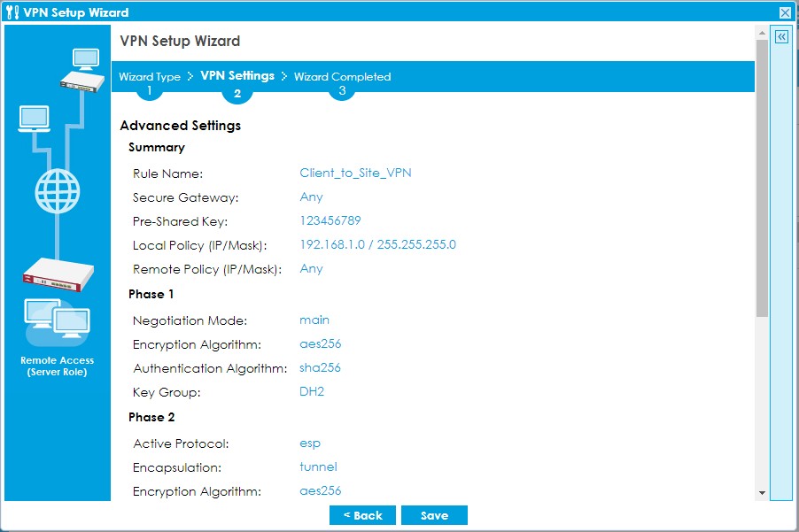Viewport: 799px width, 532px height.
Task: Save the VPN settings
Action: 434,515
